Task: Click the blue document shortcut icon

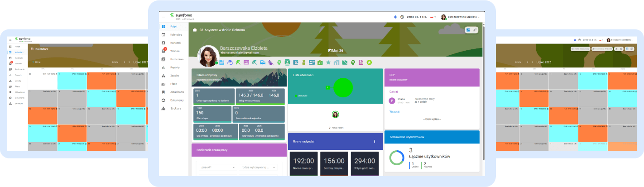Action: (x=221, y=62)
